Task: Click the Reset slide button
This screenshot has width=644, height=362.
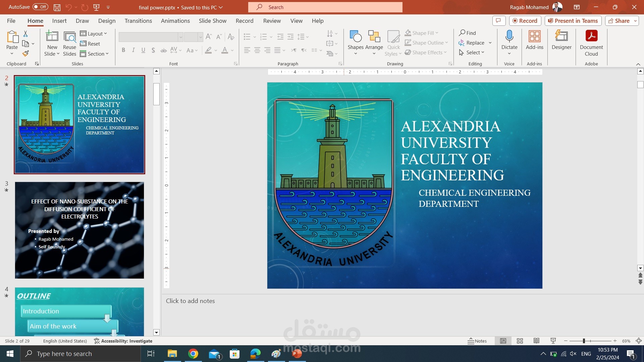Action: (90, 44)
